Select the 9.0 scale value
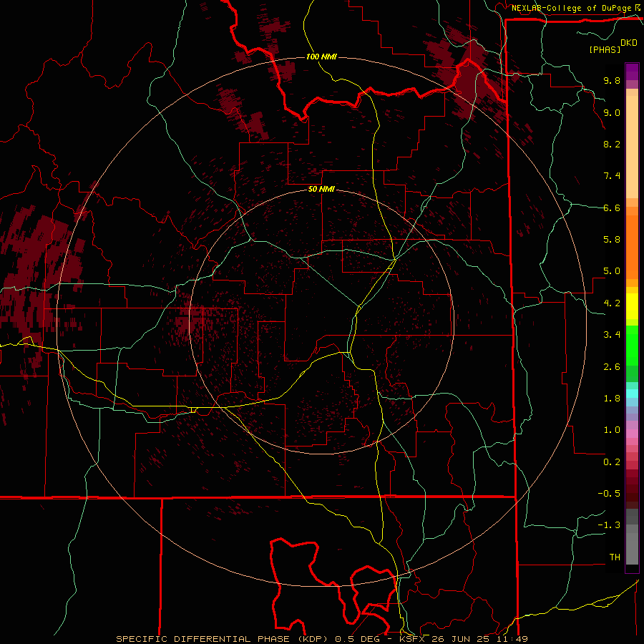The image size is (644, 644). pyautogui.click(x=612, y=112)
